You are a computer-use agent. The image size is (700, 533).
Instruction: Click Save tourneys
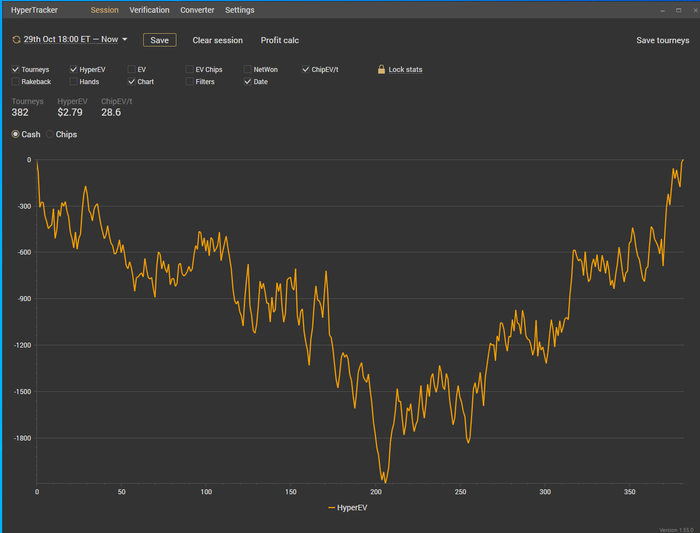coord(662,41)
